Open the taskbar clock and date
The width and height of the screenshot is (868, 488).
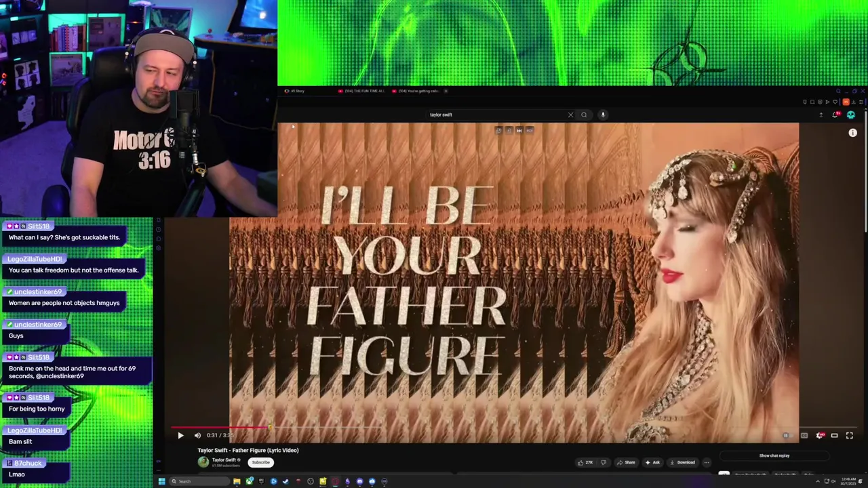pos(848,481)
